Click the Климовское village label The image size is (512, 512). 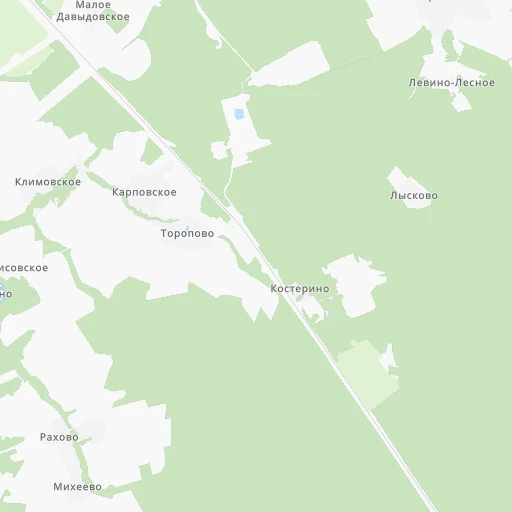[x=48, y=182]
